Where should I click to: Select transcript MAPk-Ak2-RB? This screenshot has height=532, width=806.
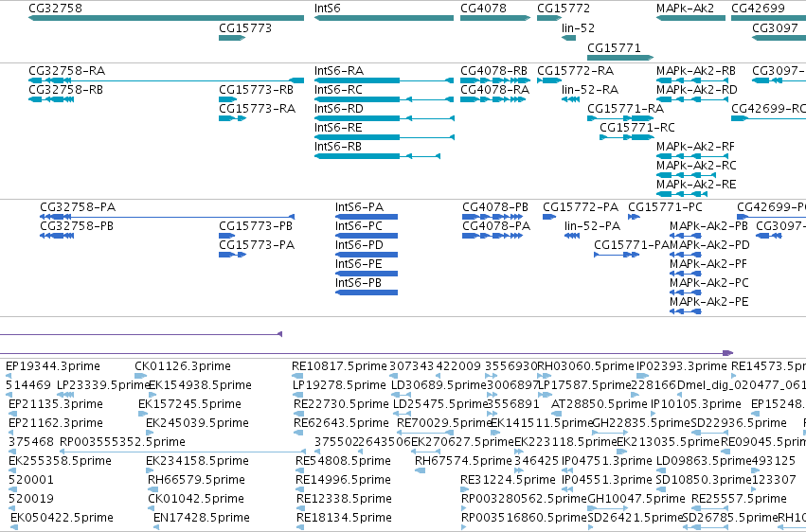pyautogui.click(x=690, y=80)
